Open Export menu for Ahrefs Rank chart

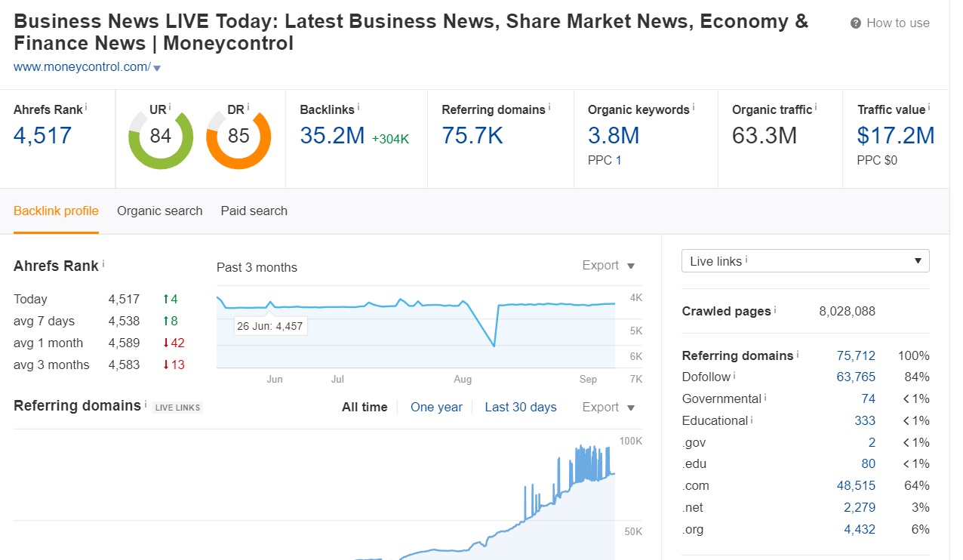coord(609,265)
